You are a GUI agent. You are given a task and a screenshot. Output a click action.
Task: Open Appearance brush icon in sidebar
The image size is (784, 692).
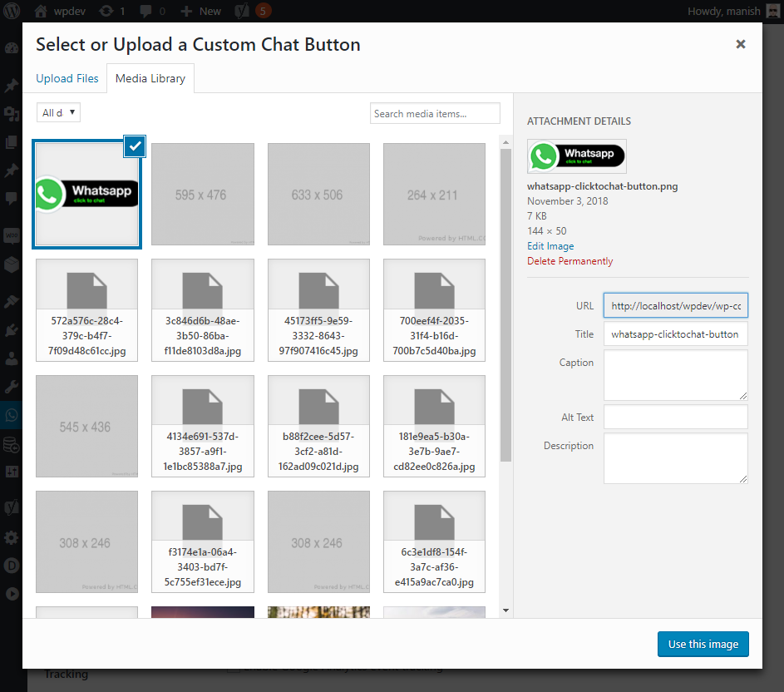11,301
